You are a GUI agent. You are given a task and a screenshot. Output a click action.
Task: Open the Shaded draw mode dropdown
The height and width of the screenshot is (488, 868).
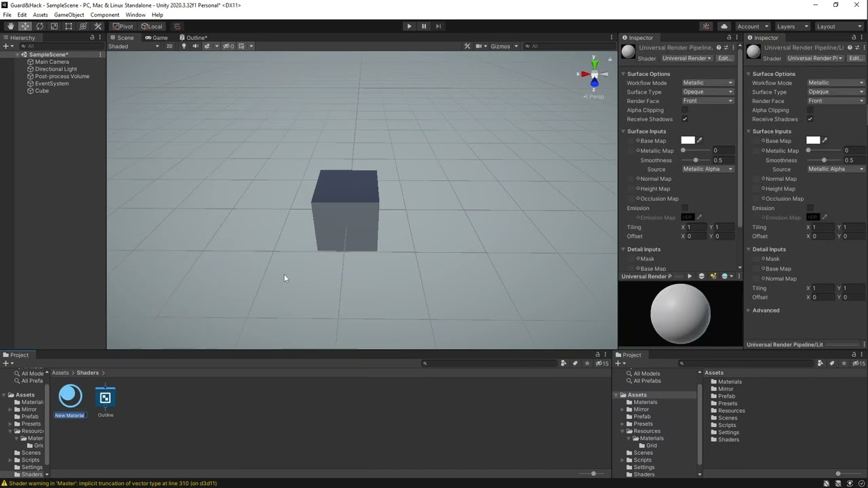134,46
